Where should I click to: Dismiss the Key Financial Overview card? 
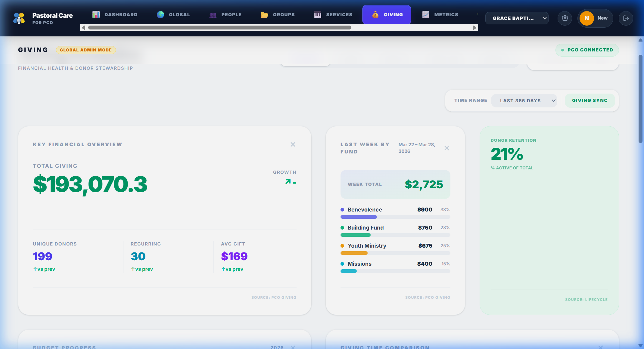(293, 144)
